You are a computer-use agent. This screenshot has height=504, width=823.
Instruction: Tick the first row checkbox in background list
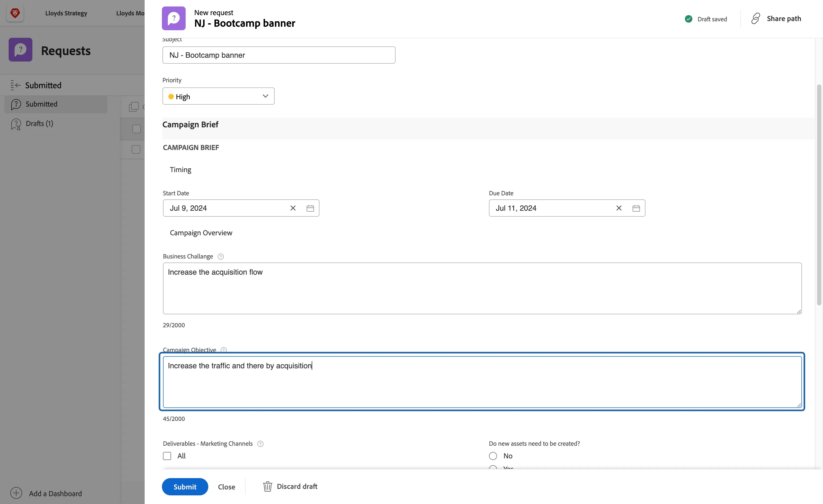click(x=136, y=129)
